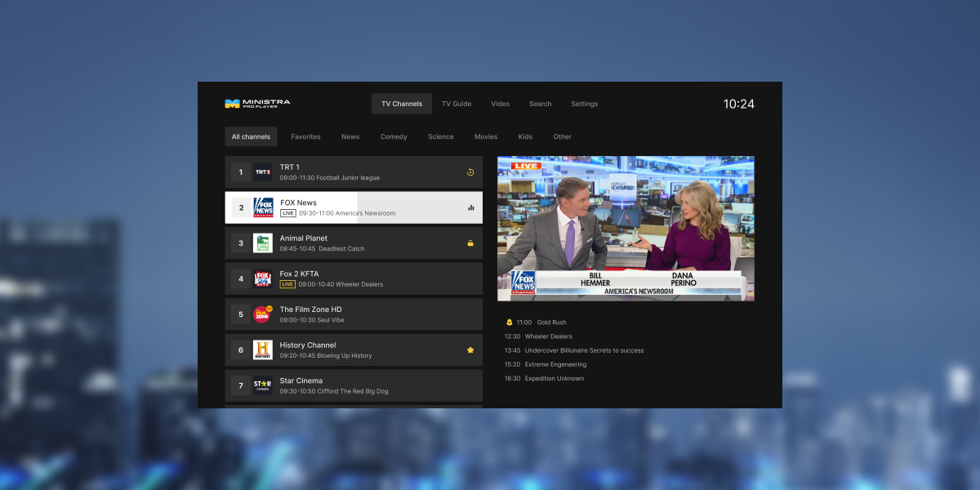Screen dimensions: 980x490
Task: Show only Movies category channels
Action: pyautogui.click(x=486, y=136)
